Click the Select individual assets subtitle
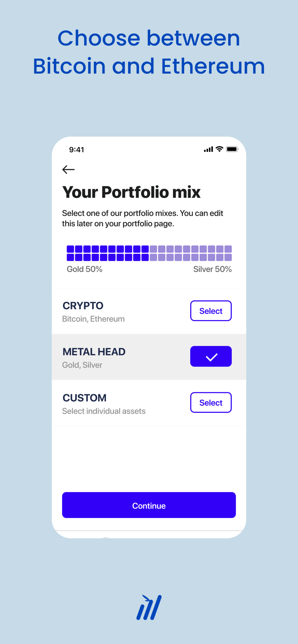 tap(104, 411)
